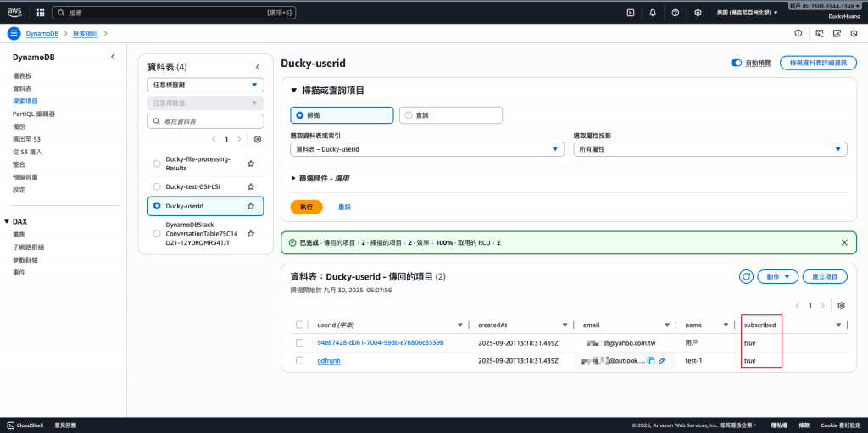Click the Reset link
The image size is (868, 433).
tap(344, 207)
